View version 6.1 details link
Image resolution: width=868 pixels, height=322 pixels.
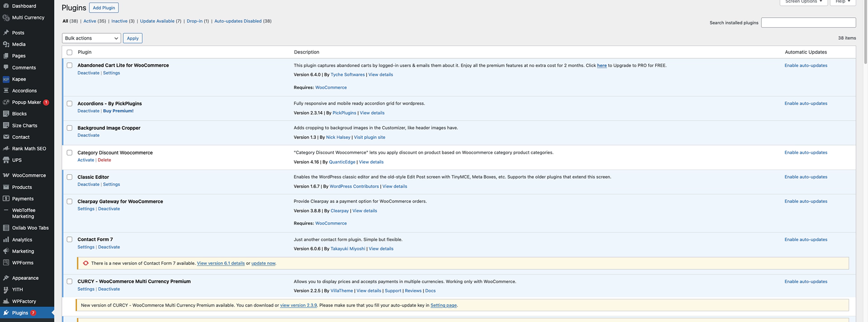coord(221,263)
